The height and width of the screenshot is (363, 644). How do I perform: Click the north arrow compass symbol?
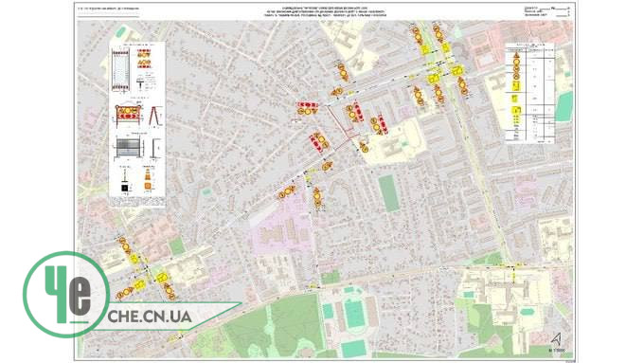point(556,339)
